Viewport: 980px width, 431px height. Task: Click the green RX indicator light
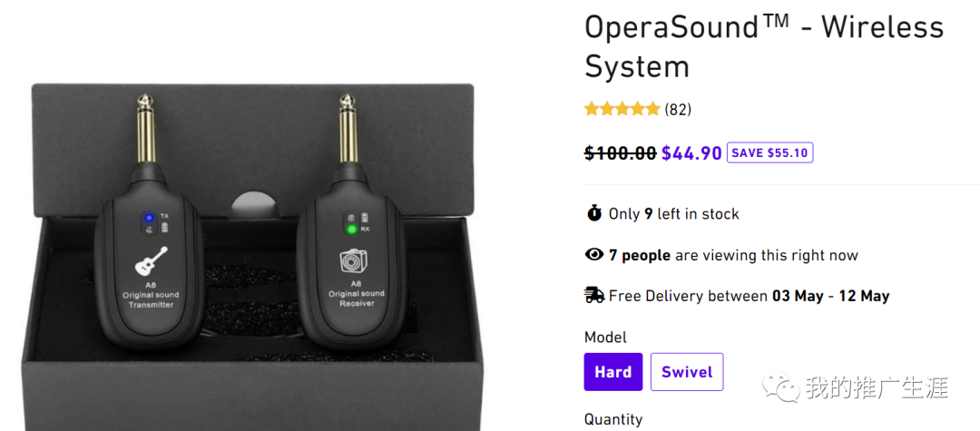point(351,230)
